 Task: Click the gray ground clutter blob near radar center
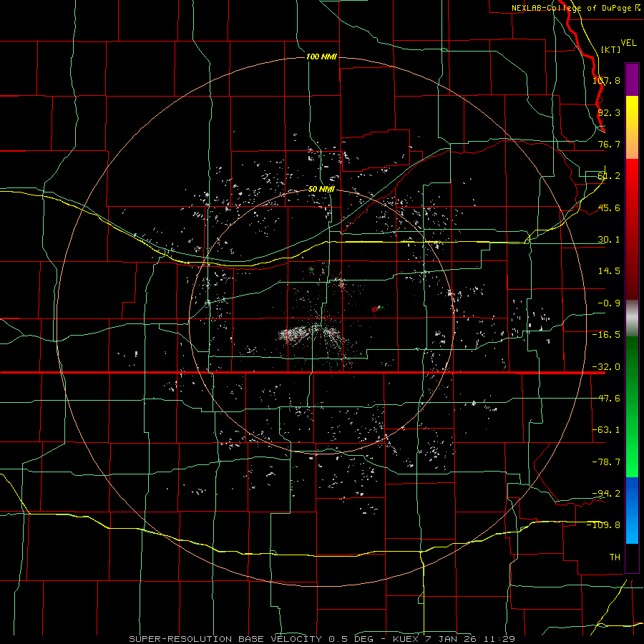293,334
